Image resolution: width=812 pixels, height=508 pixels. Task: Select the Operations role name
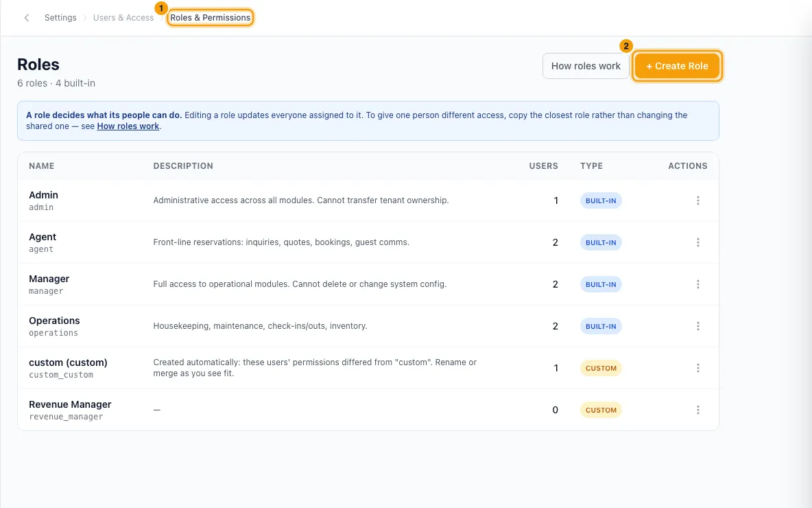pos(54,321)
